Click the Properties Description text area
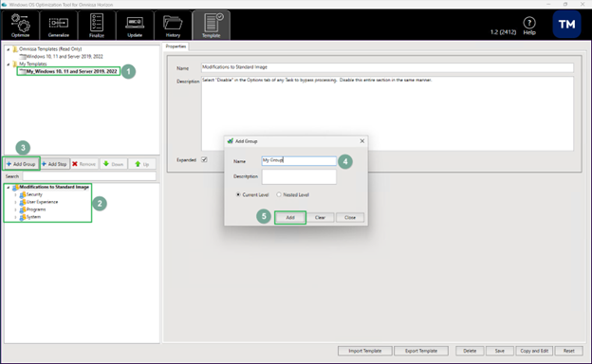The height and width of the screenshot is (364, 592). pyautogui.click(x=387, y=114)
